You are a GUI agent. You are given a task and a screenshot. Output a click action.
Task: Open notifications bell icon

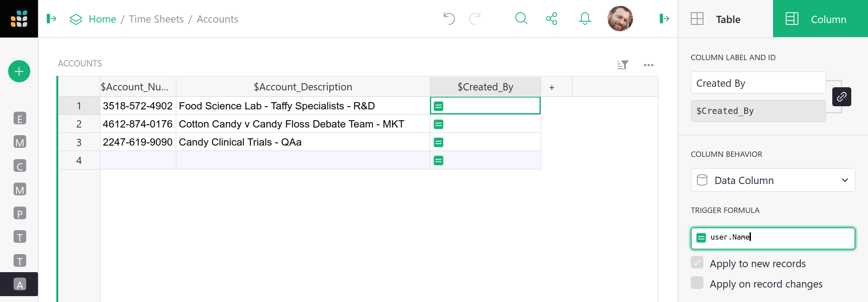click(x=585, y=19)
